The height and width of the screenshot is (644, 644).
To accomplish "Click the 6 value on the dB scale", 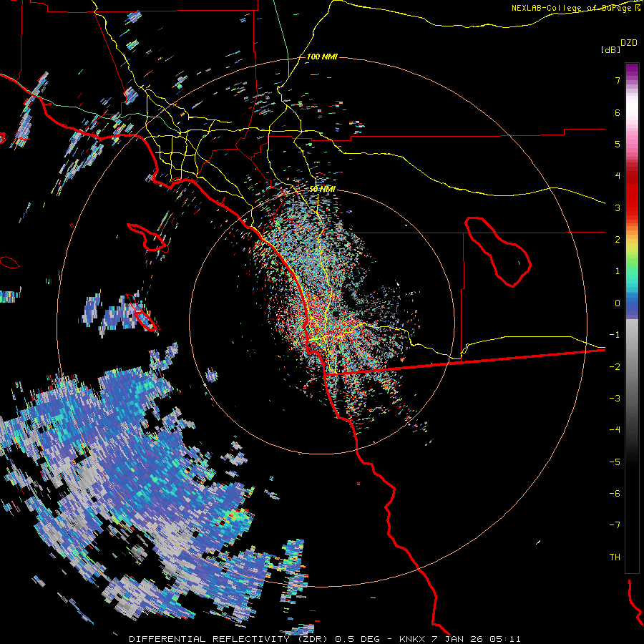I will tap(618, 112).
